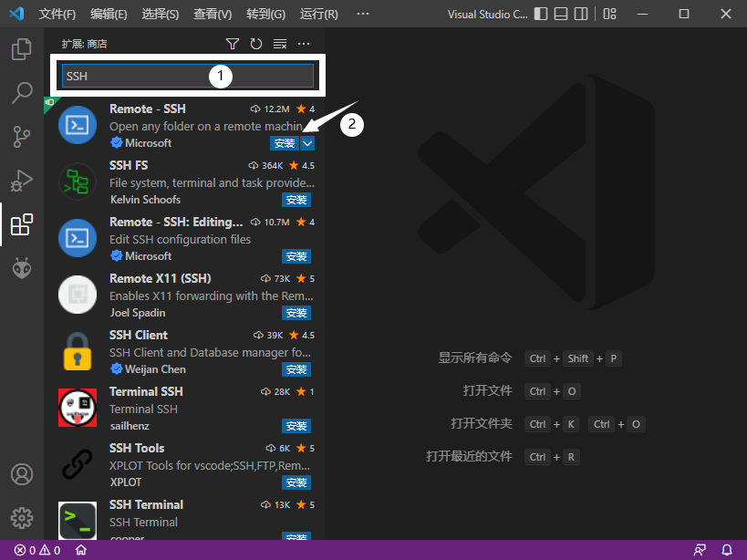747x560 pixels.
Task: Open the PlatformIO alien icon
Action: 22,268
